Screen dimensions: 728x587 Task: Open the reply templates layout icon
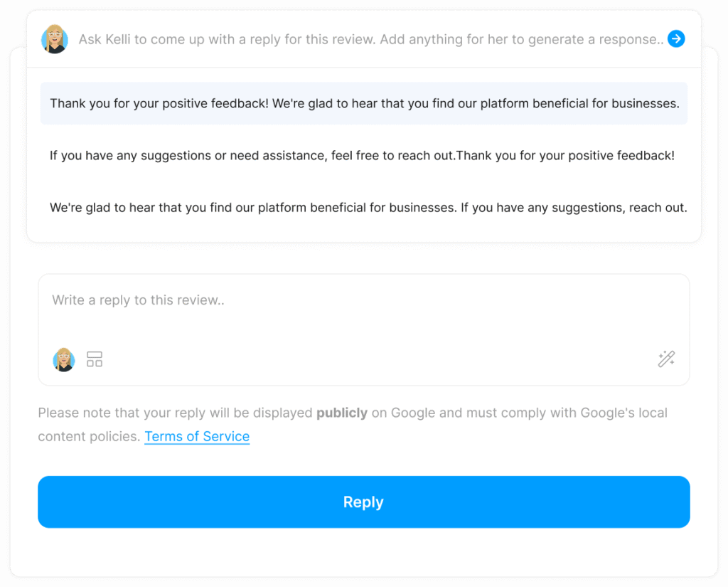coord(95,359)
